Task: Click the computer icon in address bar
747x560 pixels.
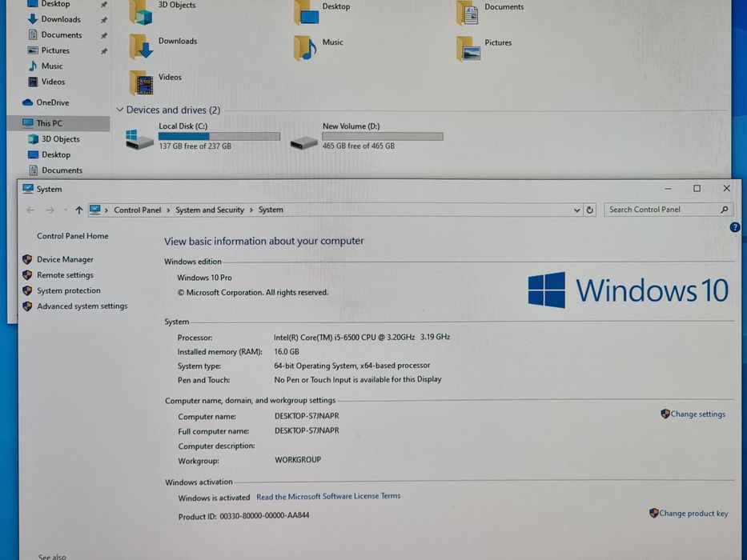Action: click(95, 210)
